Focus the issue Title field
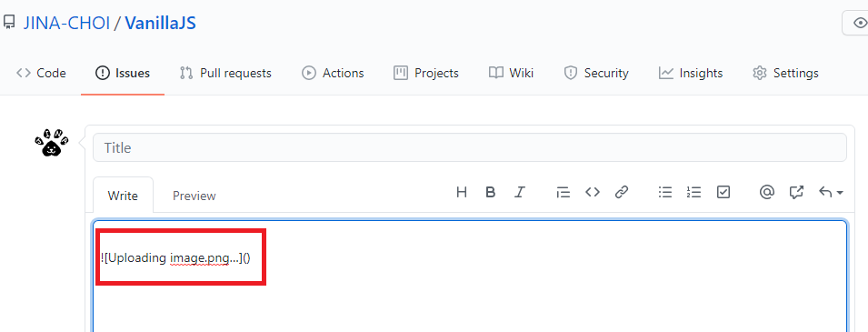The height and width of the screenshot is (332, 868). 469,147
